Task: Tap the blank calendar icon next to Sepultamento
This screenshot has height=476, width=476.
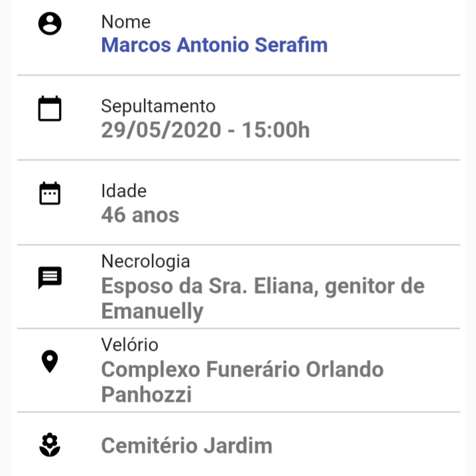Action: (x=50, y=108)
